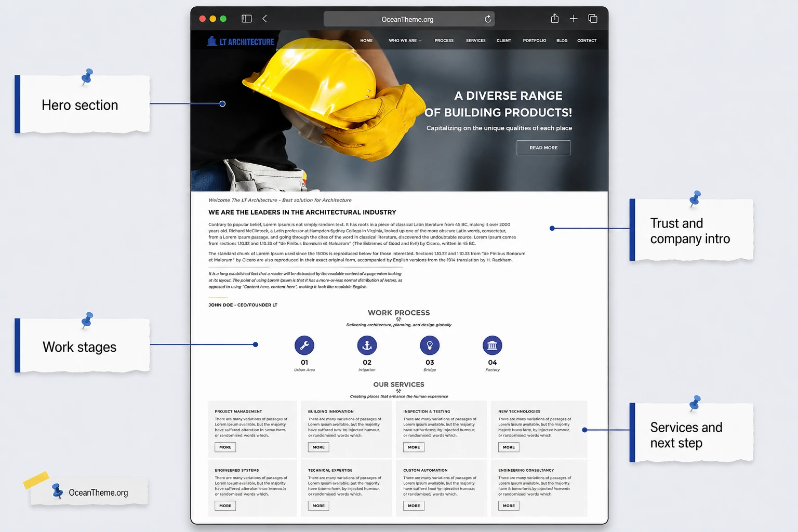This screenshot has width=798, height=532.
Task: Open the PORTFOLIO menu item
Action: coord(535,41)
